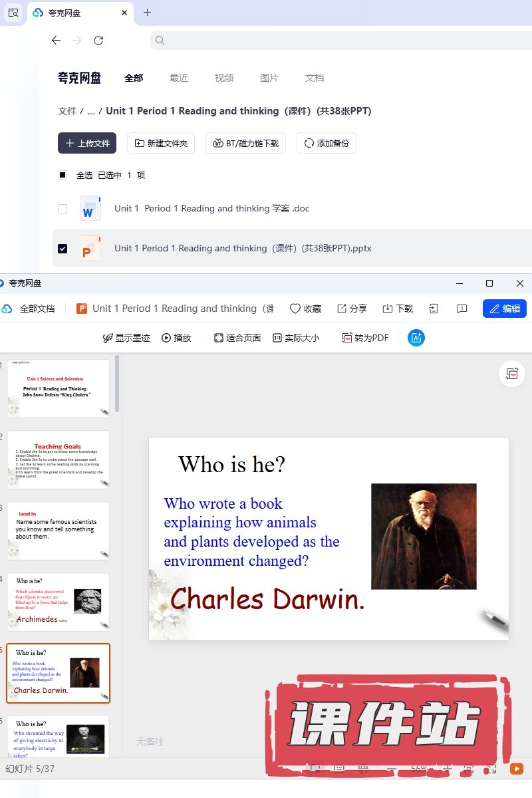Click the 收藏 heart icon
The height and width of the screenshot is (798, 532).
296,309
